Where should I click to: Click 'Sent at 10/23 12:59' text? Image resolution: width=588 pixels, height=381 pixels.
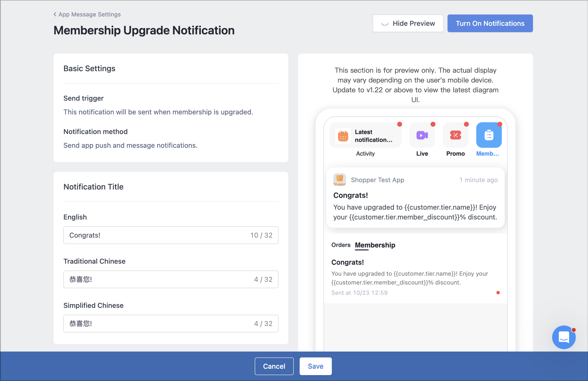pyautogui.click(x=359, y=293)
